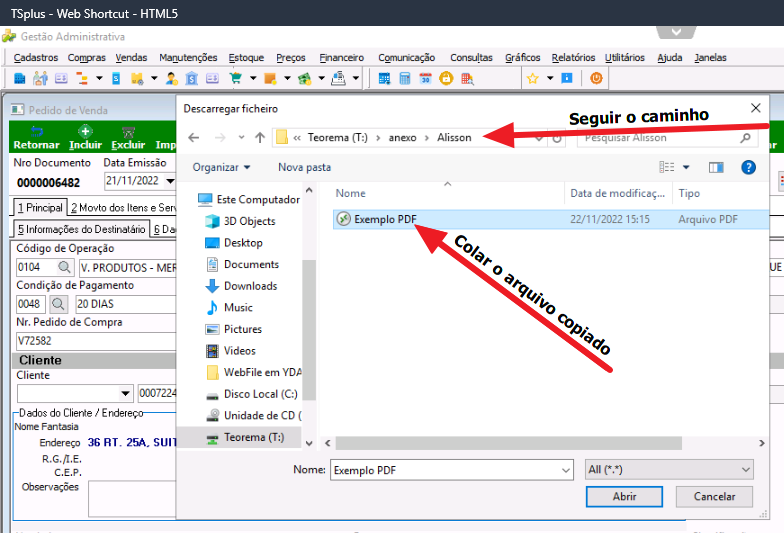This screenshot has height=533, width=784.
Task: Click the orange padlock toolbar icon
Action: [x=446, y=78]
